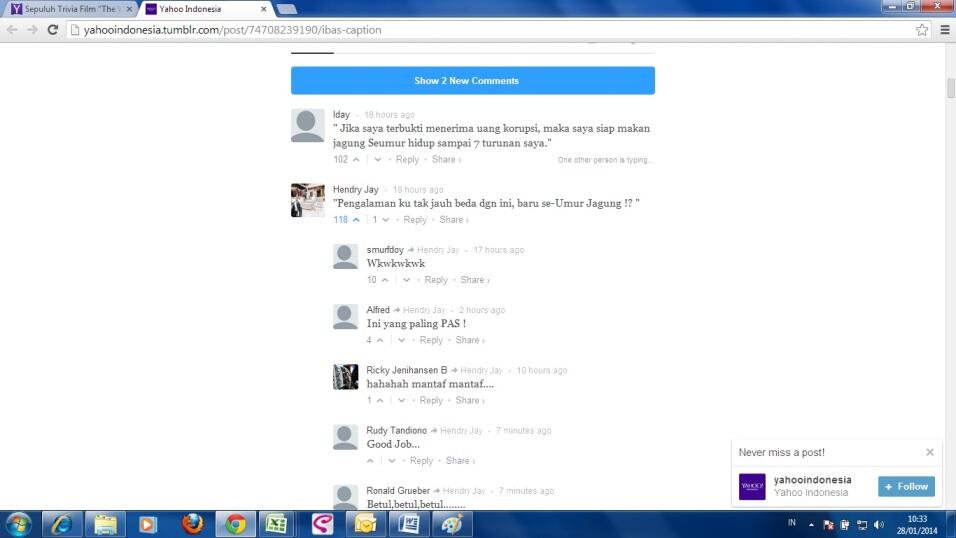Click the address bar URL
The image size is (956, 538).
click(x=232, y=30)
